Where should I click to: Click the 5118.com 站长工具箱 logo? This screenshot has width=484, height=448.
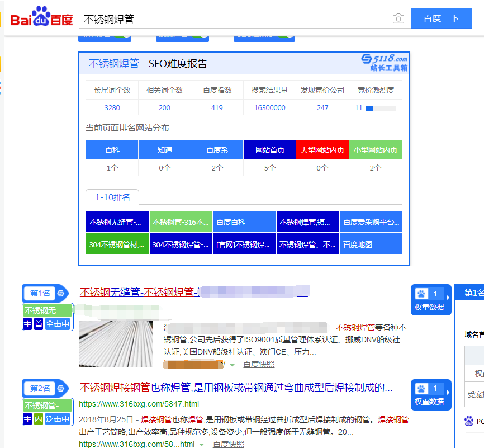385,63
